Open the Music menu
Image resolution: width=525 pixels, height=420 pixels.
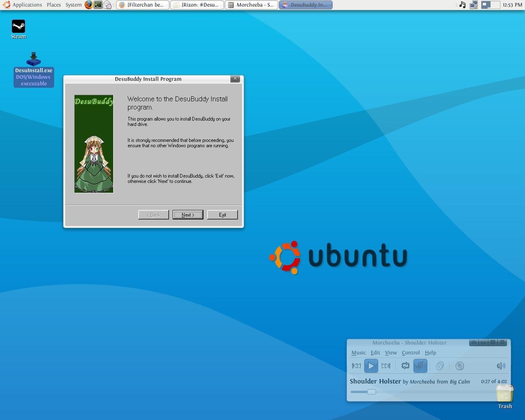tap(358, 353)
